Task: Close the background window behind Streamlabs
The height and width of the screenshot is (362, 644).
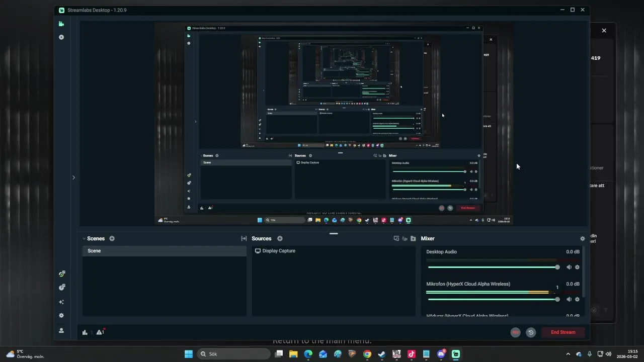Action: (x=604, y=31)
